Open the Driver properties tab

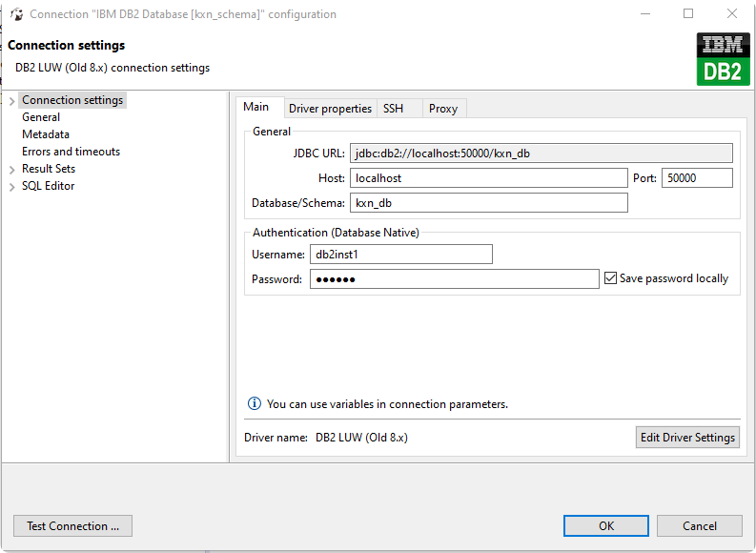(330, 109)
